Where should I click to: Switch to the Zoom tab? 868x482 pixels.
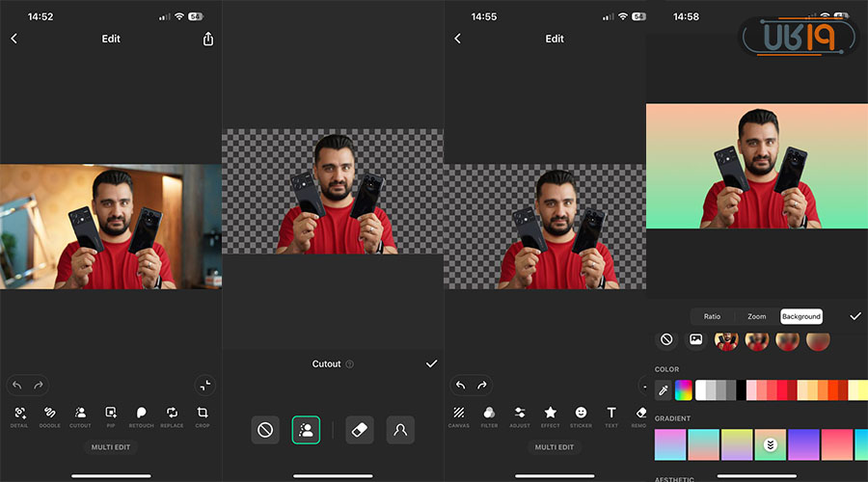(x=757, y=316)
